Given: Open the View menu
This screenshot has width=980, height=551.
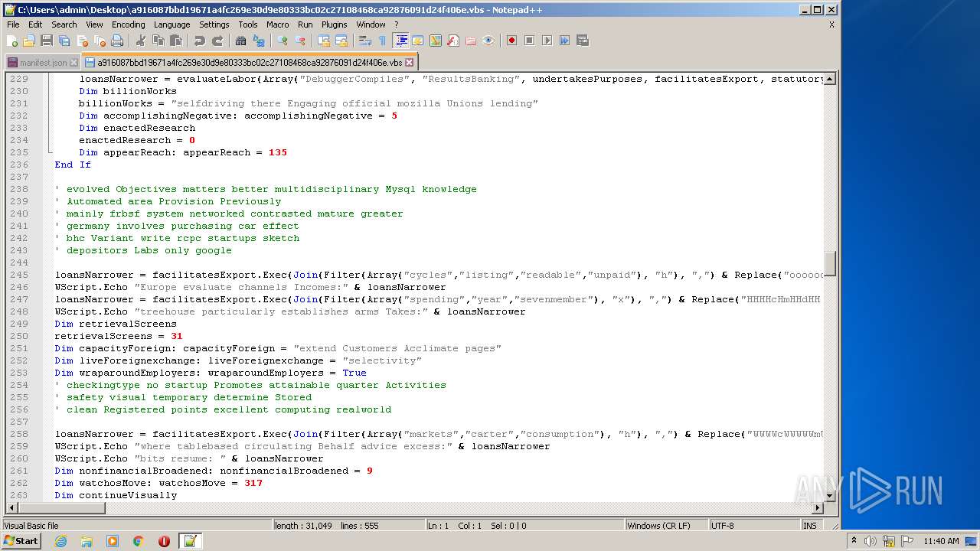Looking at the screenshot, I should pyautogui.click(x=94, y=24).
